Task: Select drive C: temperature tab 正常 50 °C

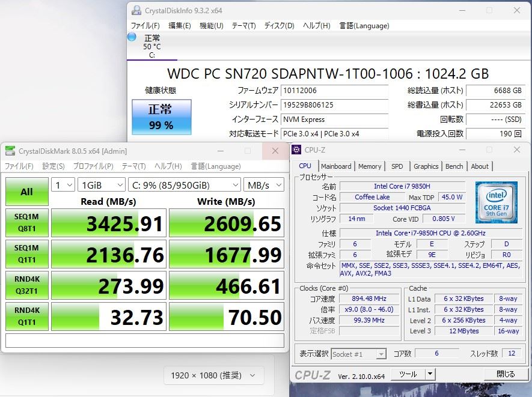Action: [x=152, y=46]
